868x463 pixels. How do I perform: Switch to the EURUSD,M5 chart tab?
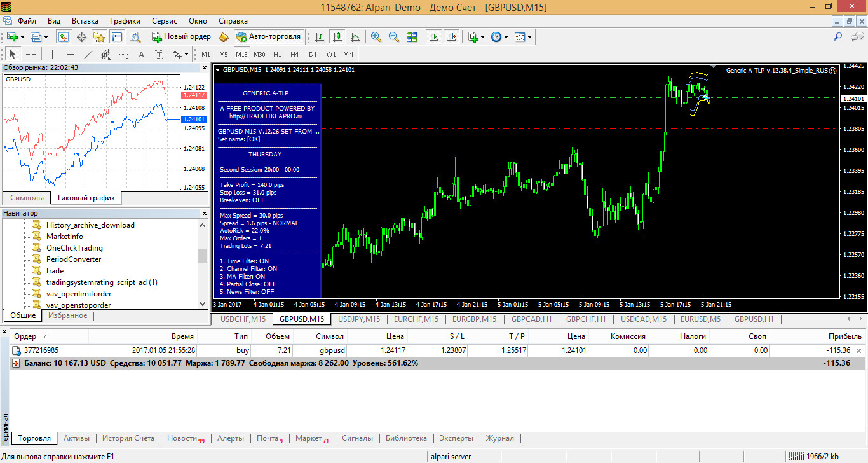pos(700,319)
